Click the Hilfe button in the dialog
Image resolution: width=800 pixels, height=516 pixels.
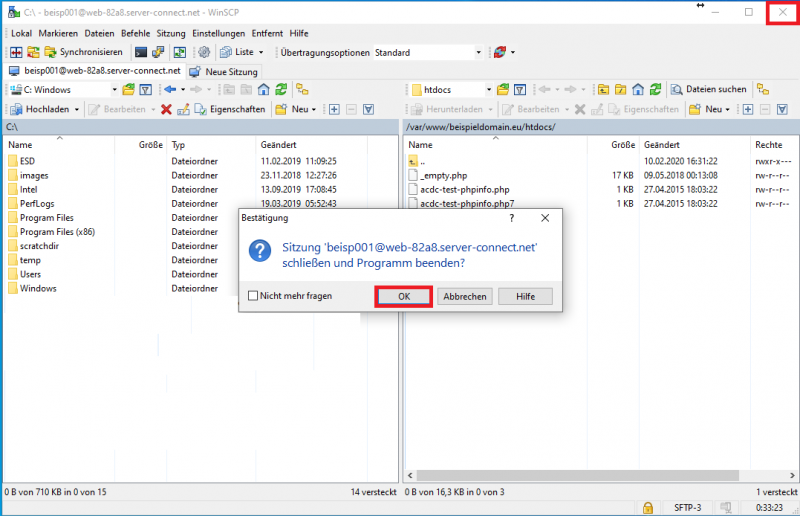point(525,297)
